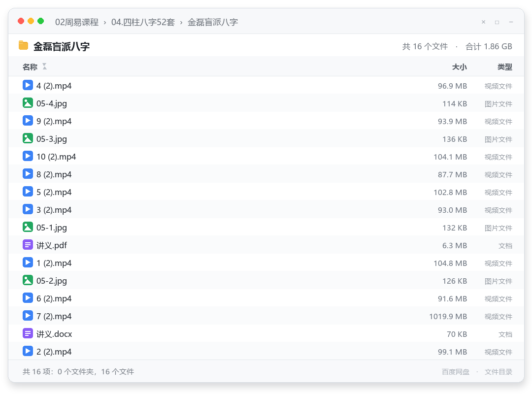This screenshot has width=532, height=394.
Task: Click the 合计 1.86 GB total size
Action: tap(489, 46)
